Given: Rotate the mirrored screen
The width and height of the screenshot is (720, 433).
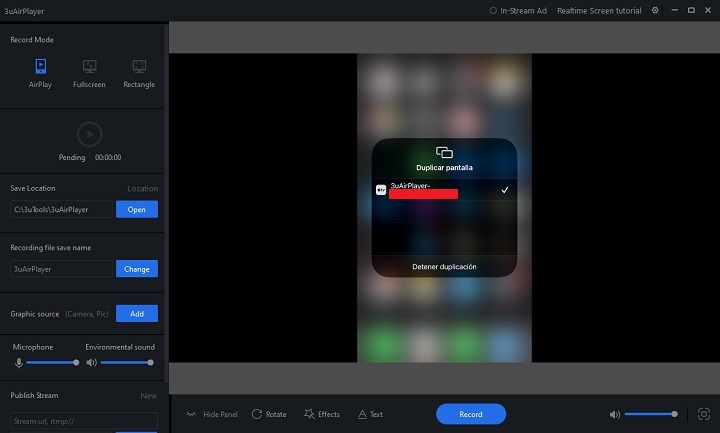Looking at the screenshot, I should pos(269,414).
